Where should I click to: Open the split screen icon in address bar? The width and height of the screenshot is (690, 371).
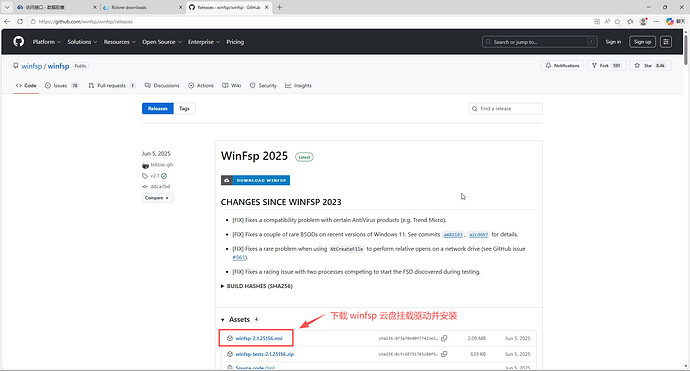[597, 21]
